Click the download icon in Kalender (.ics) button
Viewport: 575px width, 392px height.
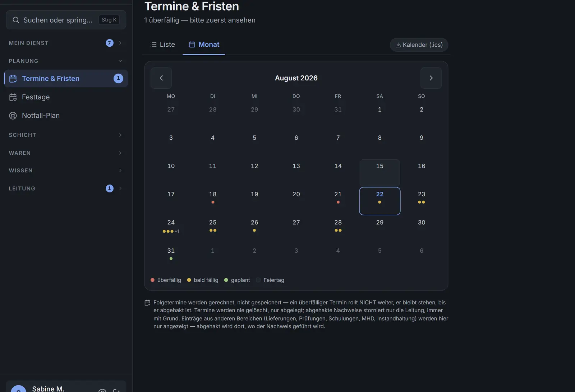[398, 45]
